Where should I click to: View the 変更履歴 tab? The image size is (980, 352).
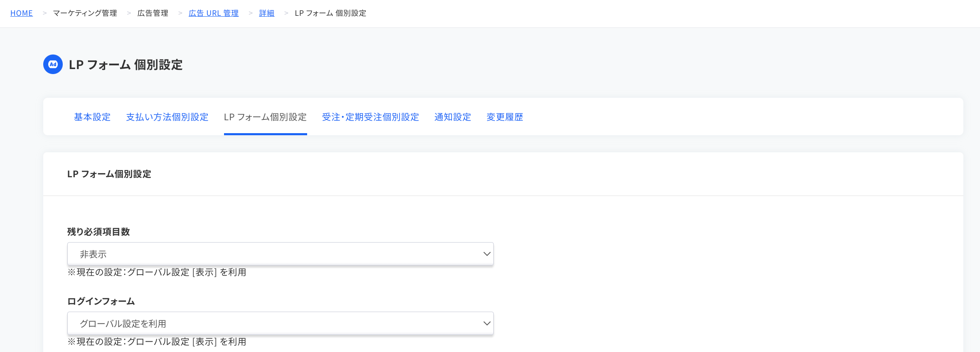(505, 117)
